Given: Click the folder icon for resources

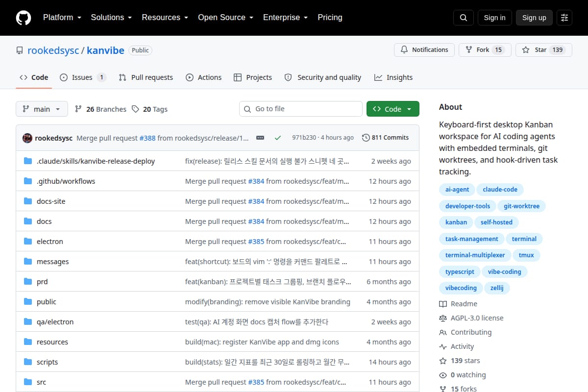Looking at the screenshot, I should pos(28,342).
